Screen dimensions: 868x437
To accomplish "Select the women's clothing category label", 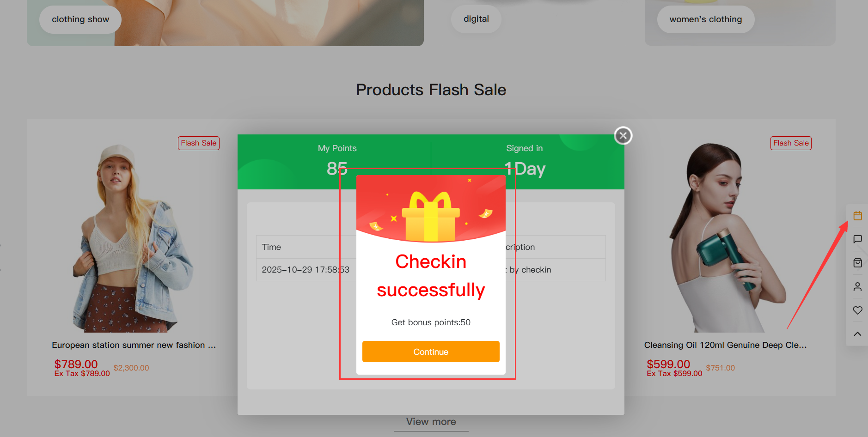I will tap(705, 19).
